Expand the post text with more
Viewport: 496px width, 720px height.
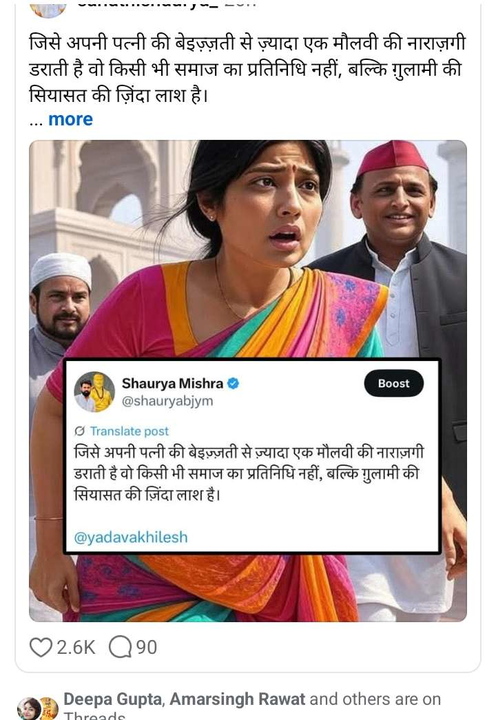70,119
